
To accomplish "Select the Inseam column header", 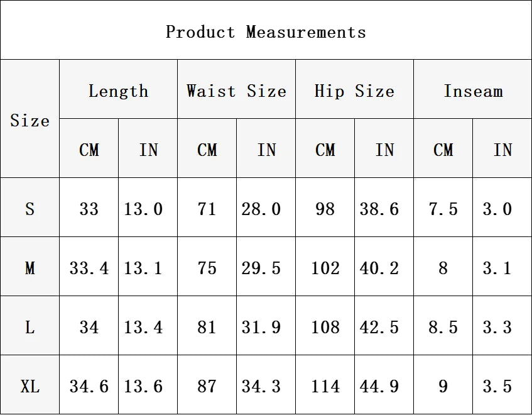I will pos(472,91).
